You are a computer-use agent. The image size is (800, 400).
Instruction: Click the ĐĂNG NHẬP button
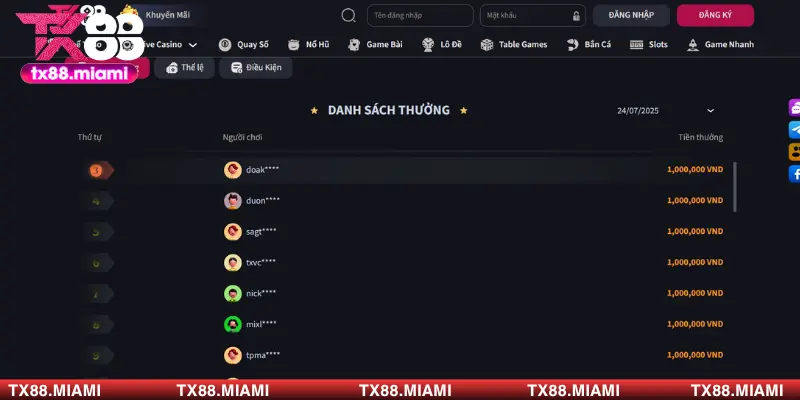click(631, 15)
